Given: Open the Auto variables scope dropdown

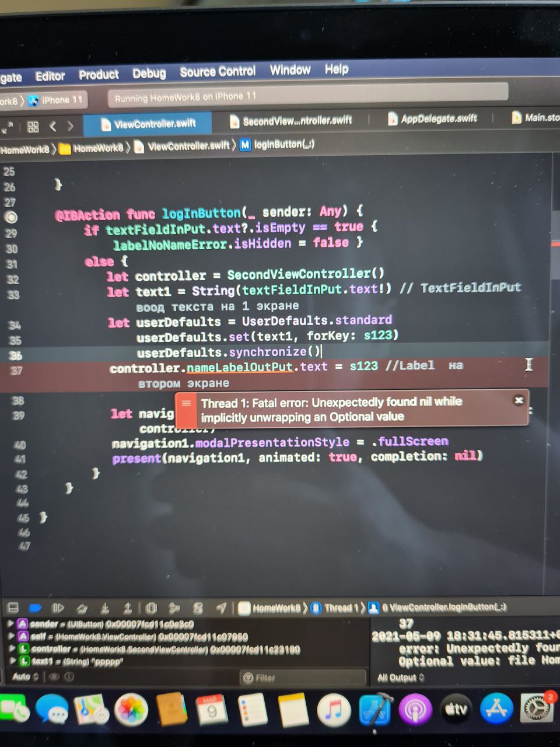Looking at the screenshot, I should (x=26, y=677).
